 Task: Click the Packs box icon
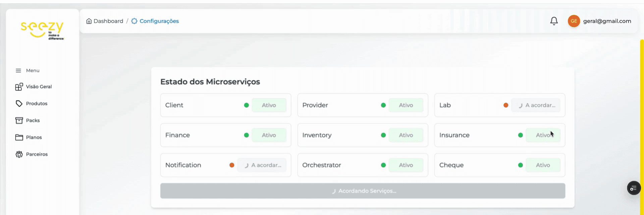19,120
